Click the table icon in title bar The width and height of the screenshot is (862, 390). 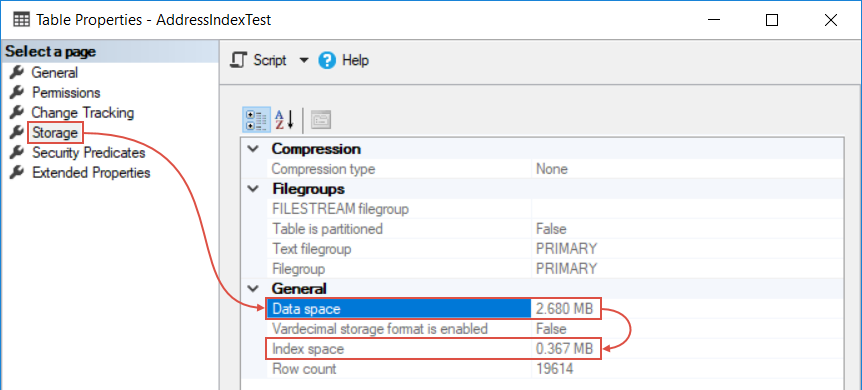tap(21, 20)
